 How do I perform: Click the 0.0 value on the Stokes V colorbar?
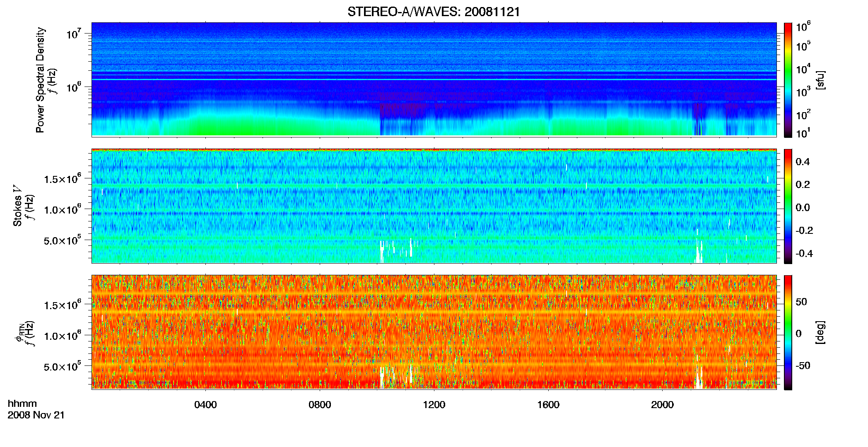[803, 207]
